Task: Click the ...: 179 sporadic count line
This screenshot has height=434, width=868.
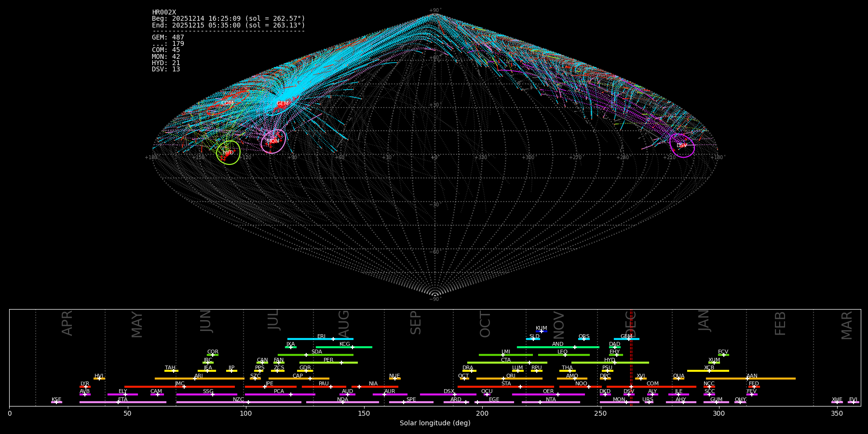Action: click(168, 44)
